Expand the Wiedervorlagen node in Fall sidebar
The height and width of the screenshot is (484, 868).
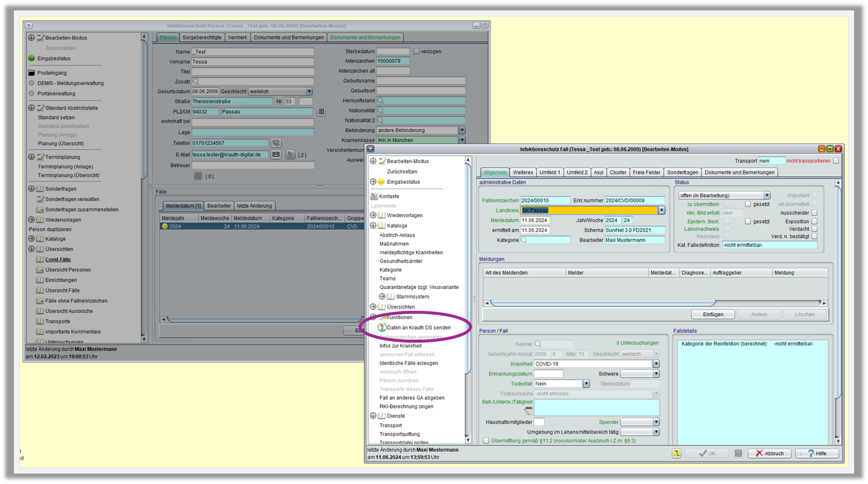click(373, 215)
